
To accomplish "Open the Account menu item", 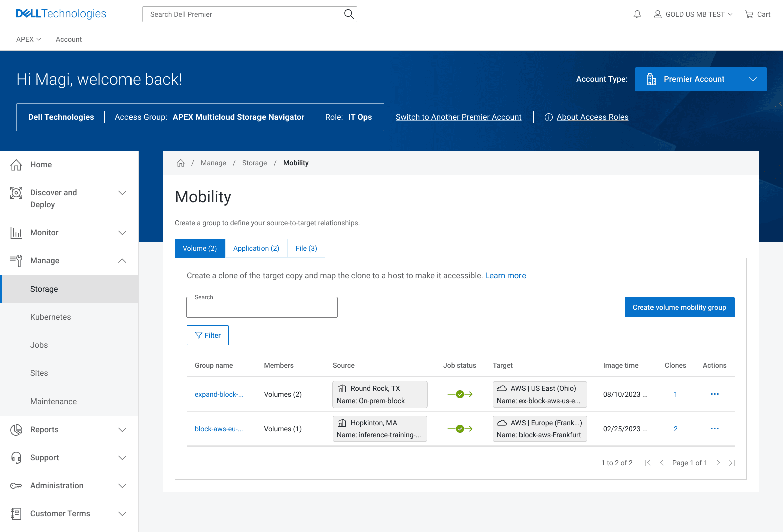I will pos(69,39).
